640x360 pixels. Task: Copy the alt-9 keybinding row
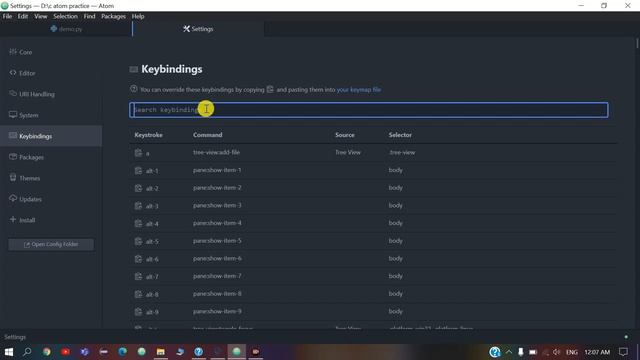pos(138,312)
